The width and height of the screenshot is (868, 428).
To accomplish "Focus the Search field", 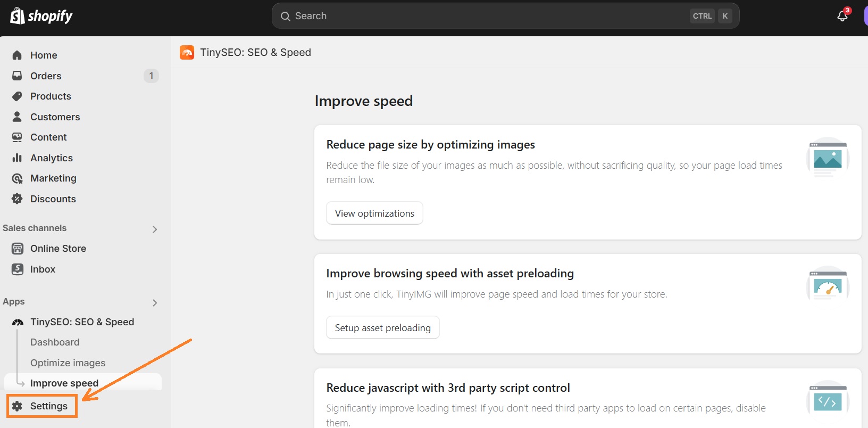I will [505, 16].
